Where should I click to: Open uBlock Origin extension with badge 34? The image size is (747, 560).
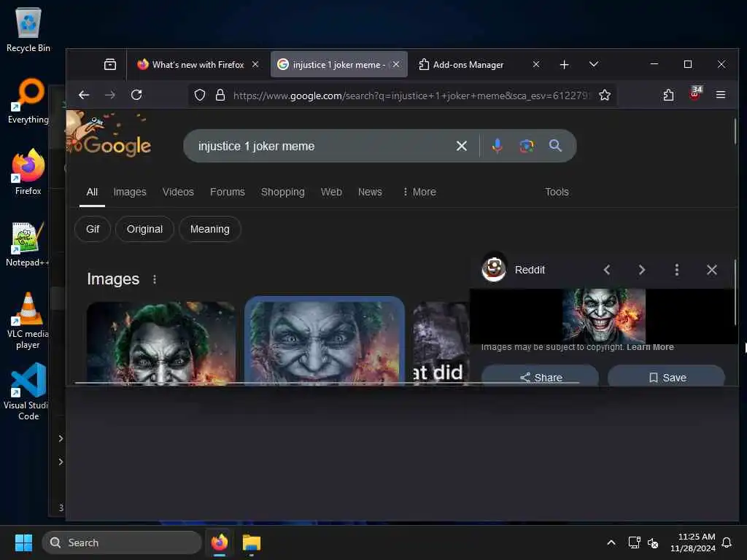coord(695,94)
